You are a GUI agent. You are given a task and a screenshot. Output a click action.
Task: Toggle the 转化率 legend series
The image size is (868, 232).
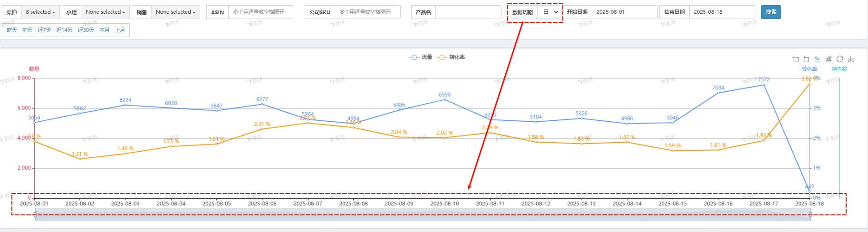pos(451,57)
